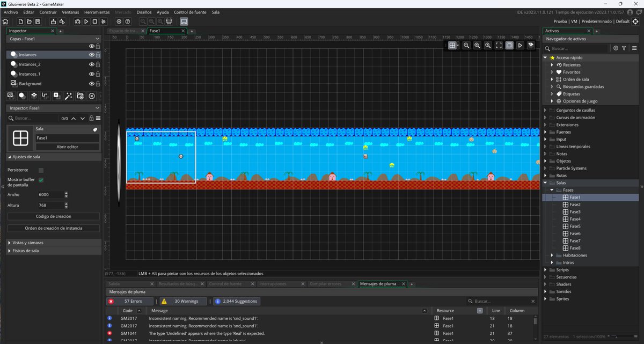This screenshot has height=344, width=644.
Task: Create a new tile layer
Action: tap(34, 96)
